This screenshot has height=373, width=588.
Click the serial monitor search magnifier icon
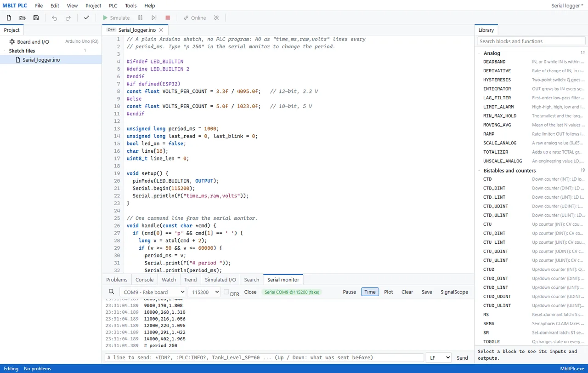coord(111,292)
